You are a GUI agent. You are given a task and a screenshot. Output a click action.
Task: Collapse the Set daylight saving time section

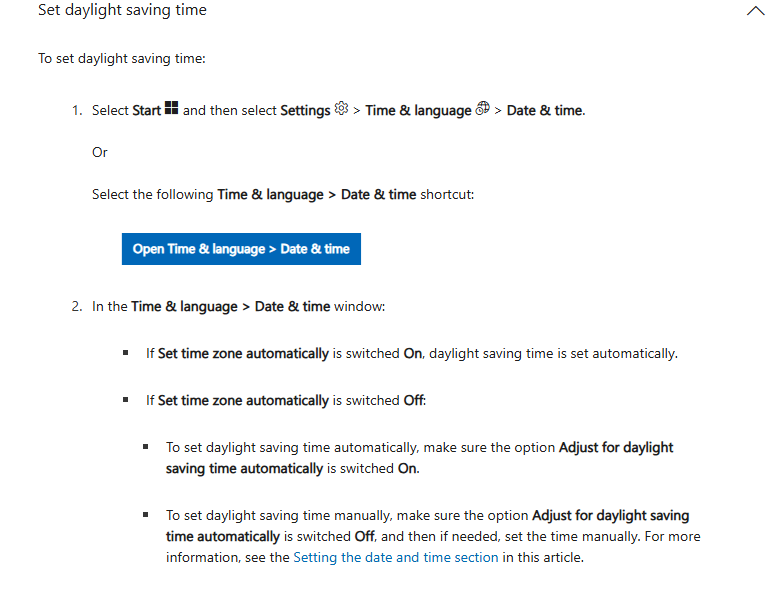click(755, 10)
